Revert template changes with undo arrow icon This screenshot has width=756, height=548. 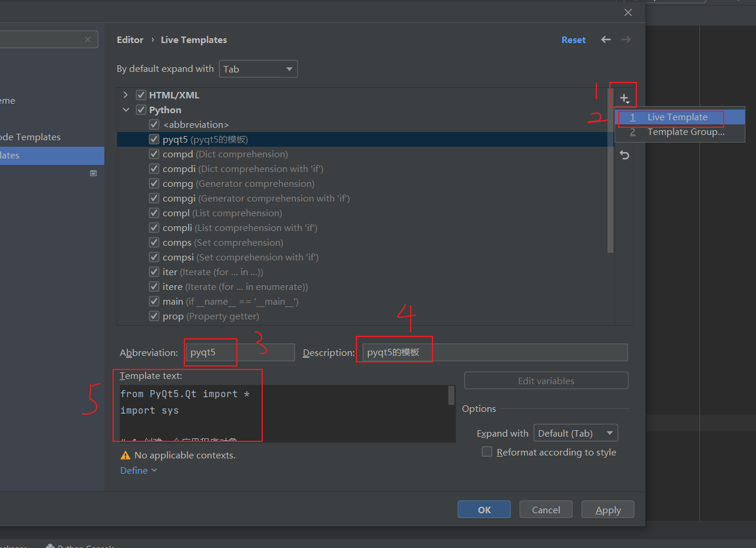625,155
